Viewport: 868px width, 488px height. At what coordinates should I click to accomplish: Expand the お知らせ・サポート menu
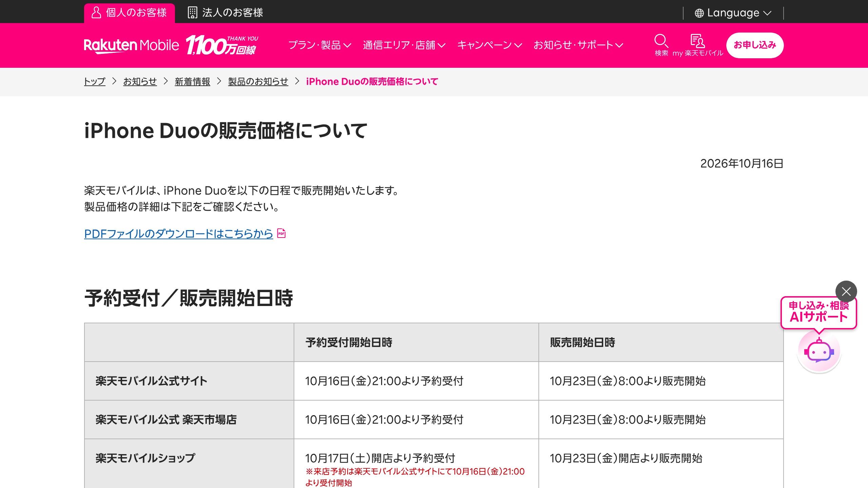pyautogui.click(x=578, y=45)
